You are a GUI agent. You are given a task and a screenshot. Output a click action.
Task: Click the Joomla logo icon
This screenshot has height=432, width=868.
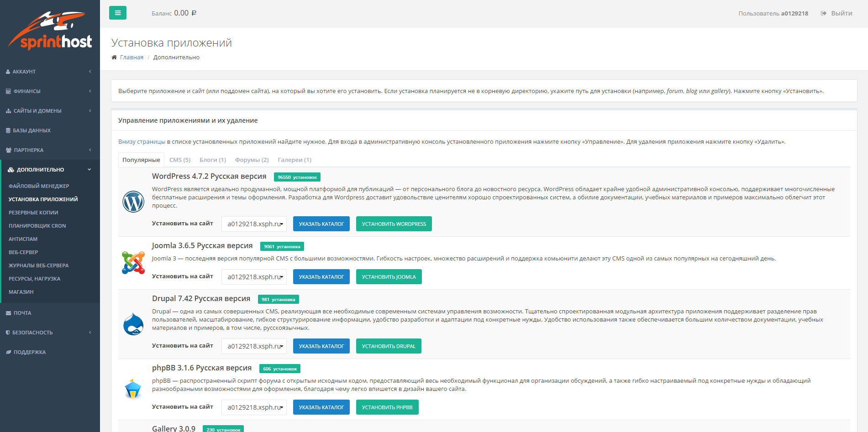[x=133, y=262]
